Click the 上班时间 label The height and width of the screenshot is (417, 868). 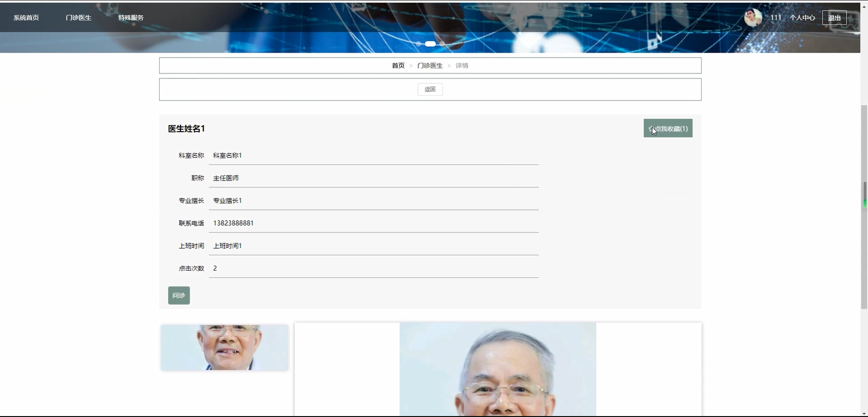pyautogui.click(x=191, y=246)
